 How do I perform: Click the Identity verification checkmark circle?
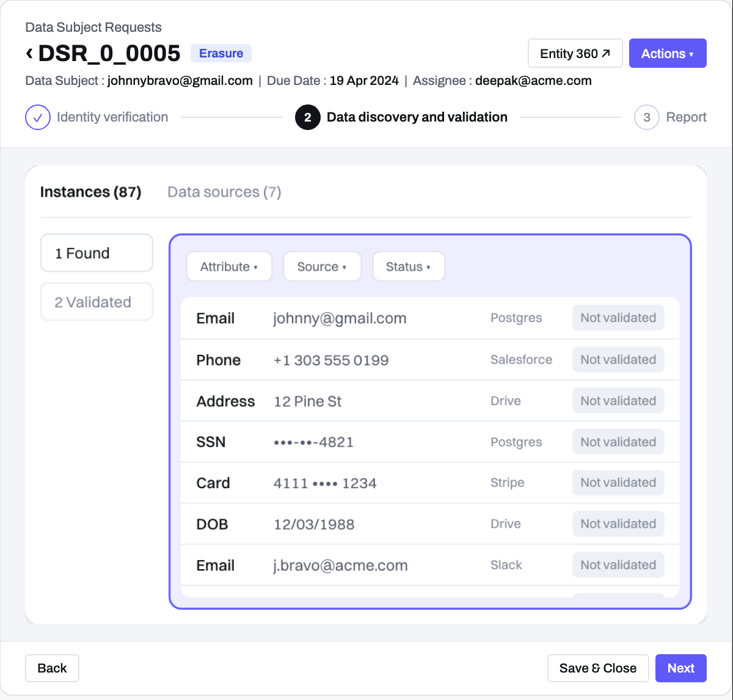(x=38, y=117)
